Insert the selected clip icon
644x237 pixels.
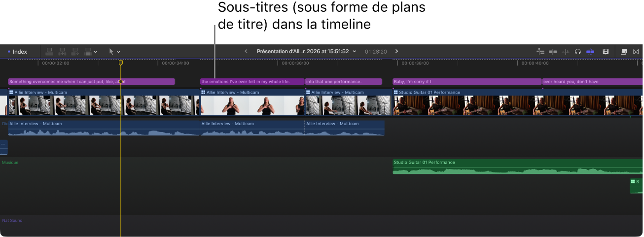coord(62,51)
